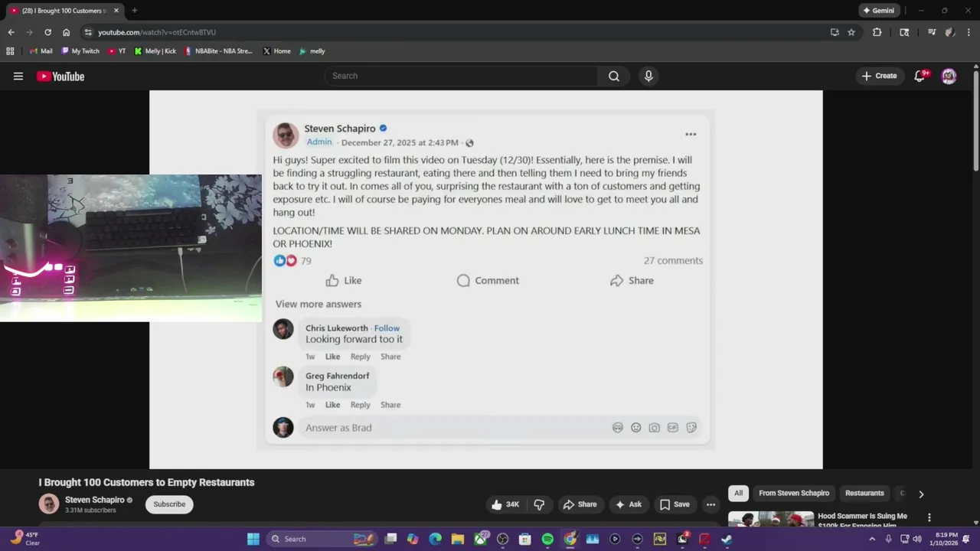Open Microsoft Edge from the taskbar
The height and width of the screenshot is (551, 980).
coord(436,539)
